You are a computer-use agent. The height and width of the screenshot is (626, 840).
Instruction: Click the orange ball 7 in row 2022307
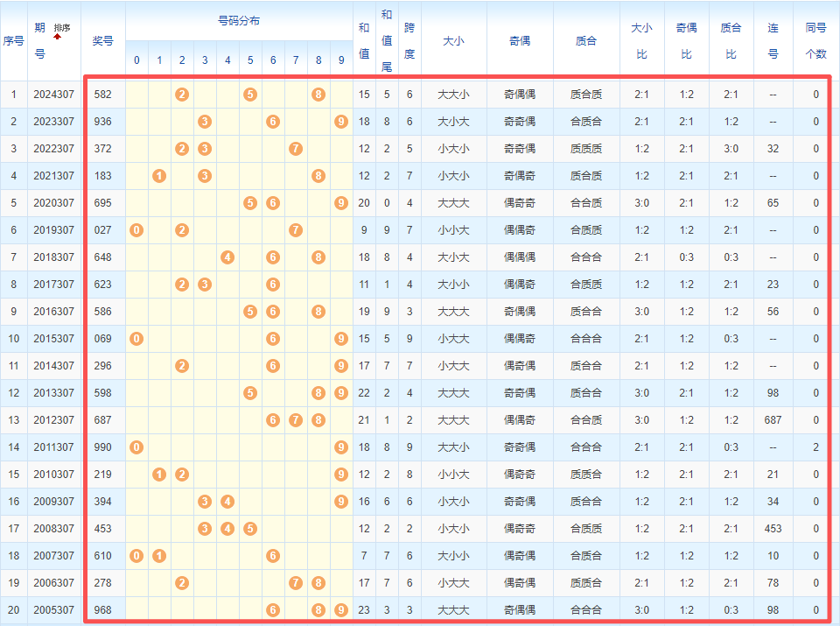(296, 149)
